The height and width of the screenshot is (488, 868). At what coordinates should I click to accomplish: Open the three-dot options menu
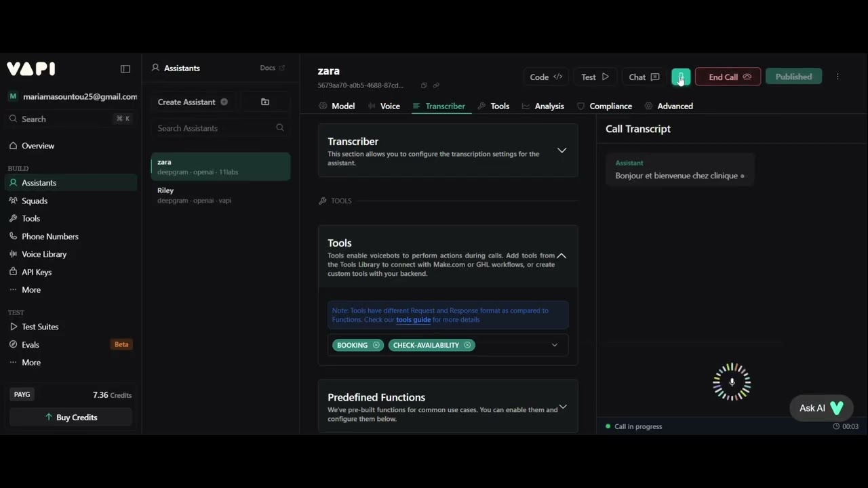(837, 77)
